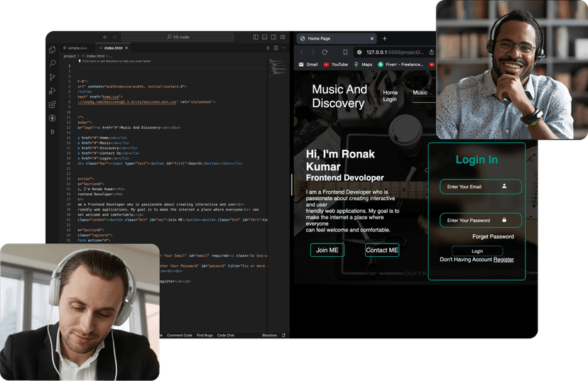Open the Fiverr - Freelance bookmark
Viewport: 588px width, 381px height.
[401, 65]
